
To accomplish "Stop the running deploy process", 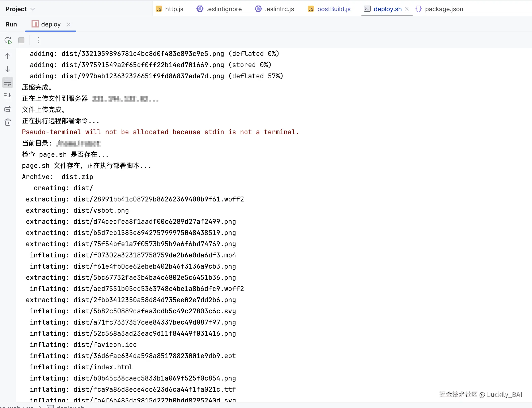I will 21,40.
